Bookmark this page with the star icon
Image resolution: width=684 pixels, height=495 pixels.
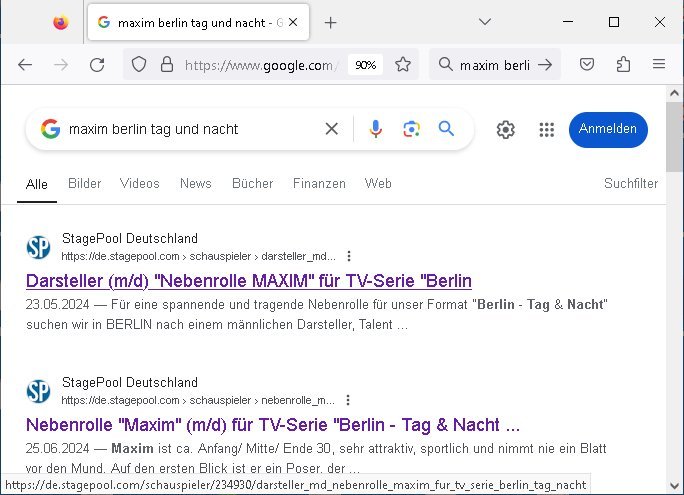pos(403,65)
